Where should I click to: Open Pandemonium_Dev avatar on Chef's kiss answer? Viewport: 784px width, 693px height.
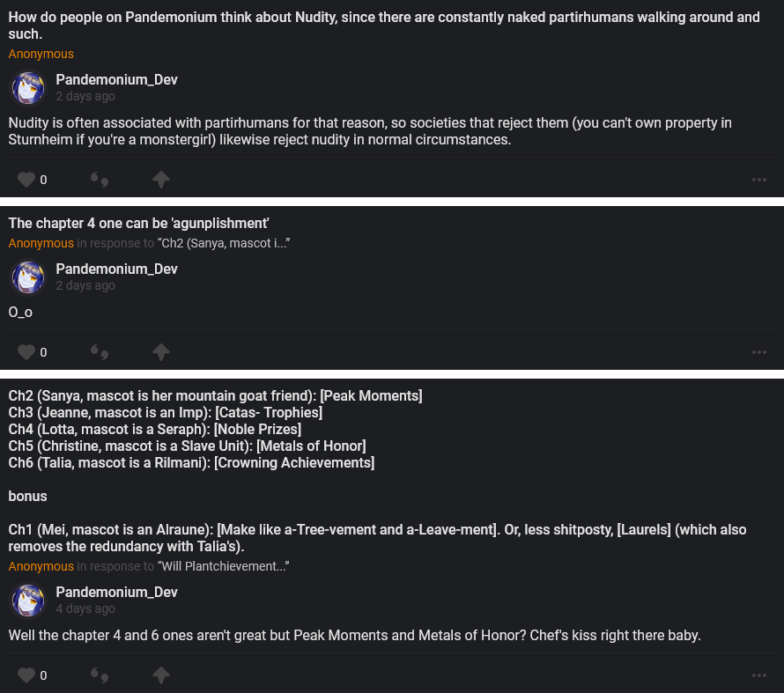28,601
